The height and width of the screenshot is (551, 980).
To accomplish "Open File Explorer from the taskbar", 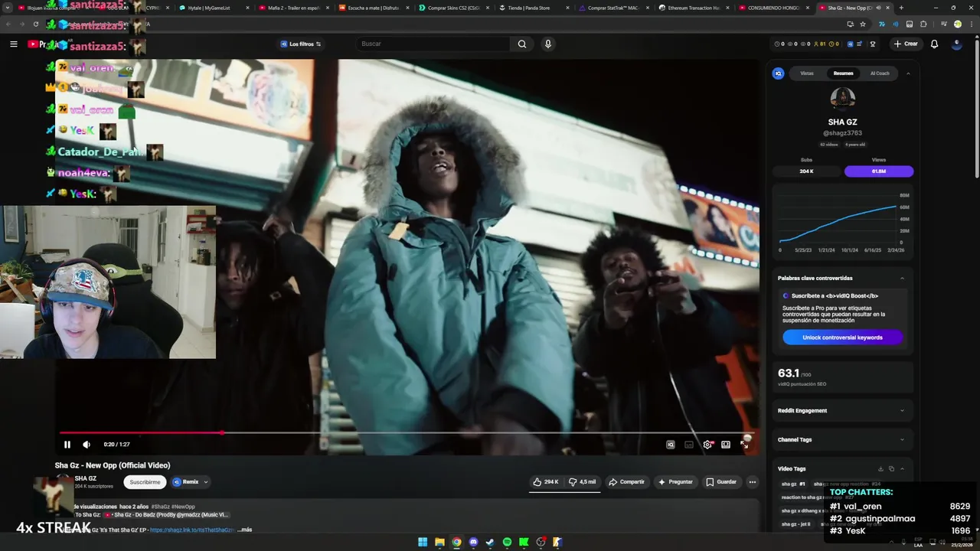I will (x=439, y=542).
